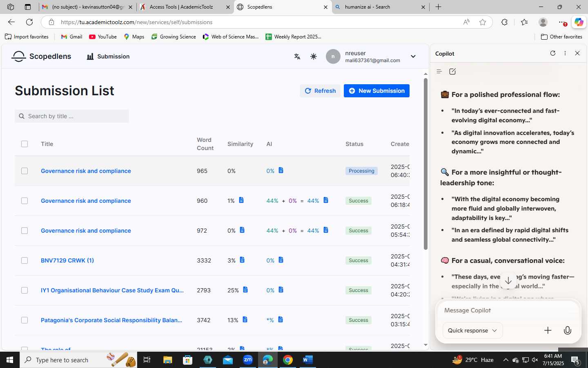Start a new Copilot chat
588x368 pixels.
(452, 72)
